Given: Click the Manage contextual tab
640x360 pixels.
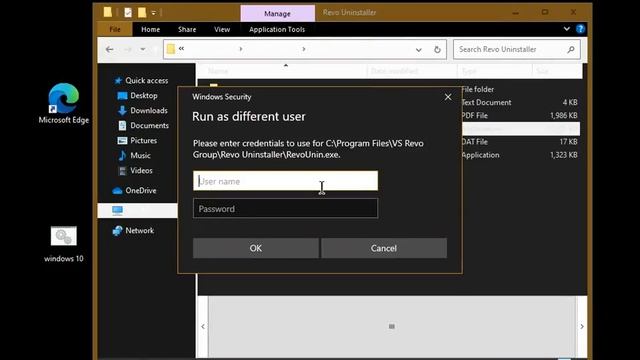Looking at the screenshot, I should [x=278, y=13].
